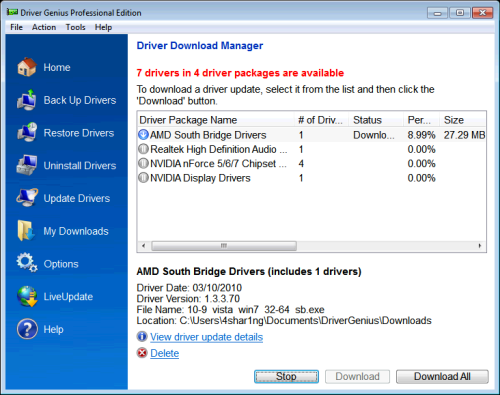500x395 pixels.
Task: Click the paused icon beside NVIDIA Display Drivers
Action: [143, 178]
